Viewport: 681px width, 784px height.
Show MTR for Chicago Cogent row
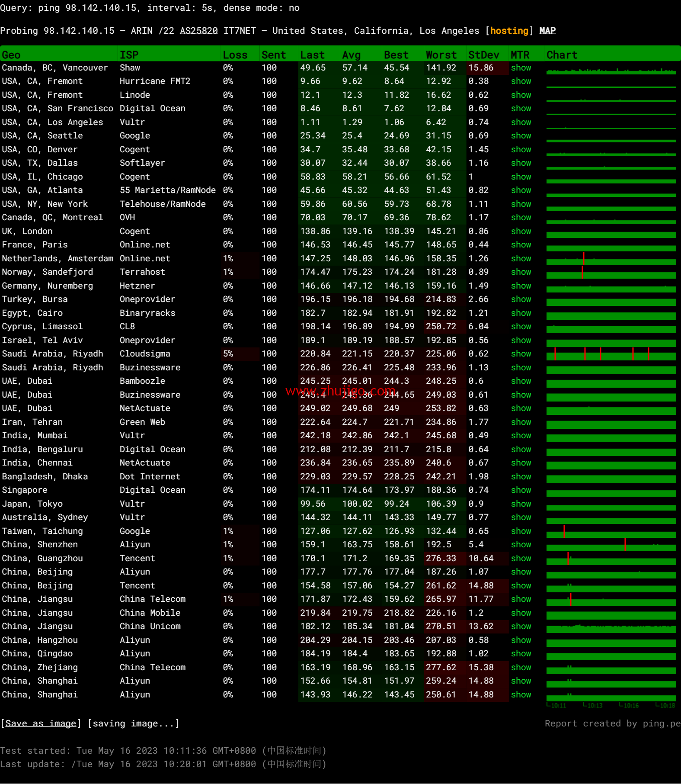click(521, 177)
